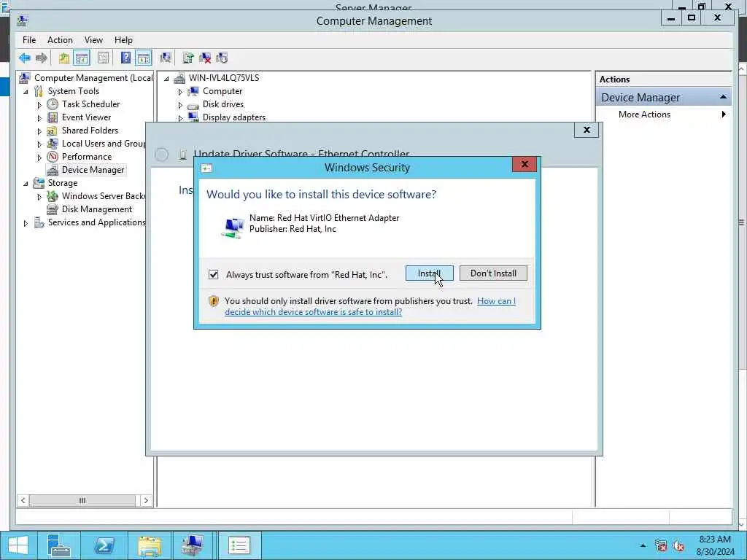747x560 pixels.
Task: Click the network adapter icon in dialog
Action: pyautogui.click(x=233, y=227)
